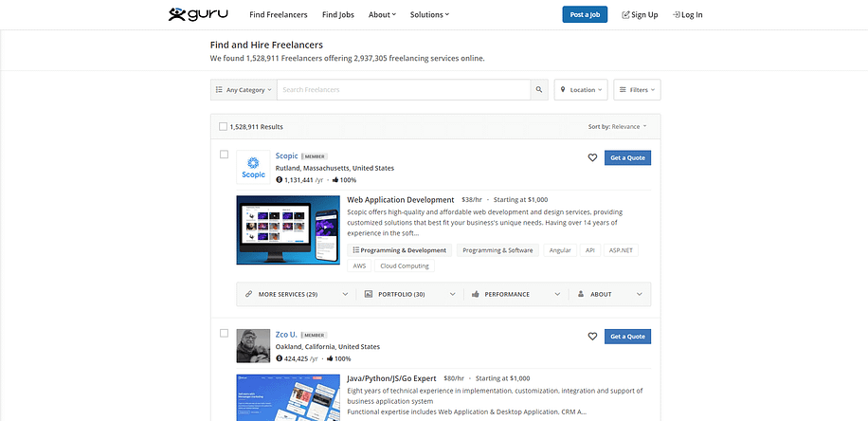Check the Zco U. freelancer checkbox
Screen dimensions: 868x421
224,334
